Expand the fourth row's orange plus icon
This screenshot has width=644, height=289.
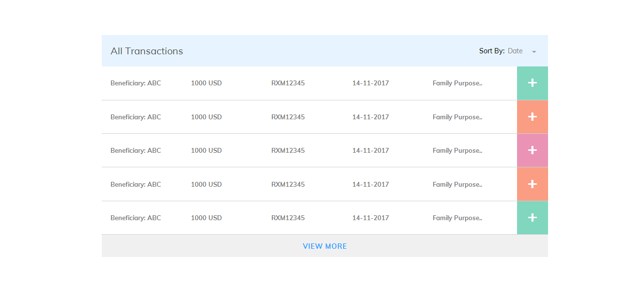[533, 184]
